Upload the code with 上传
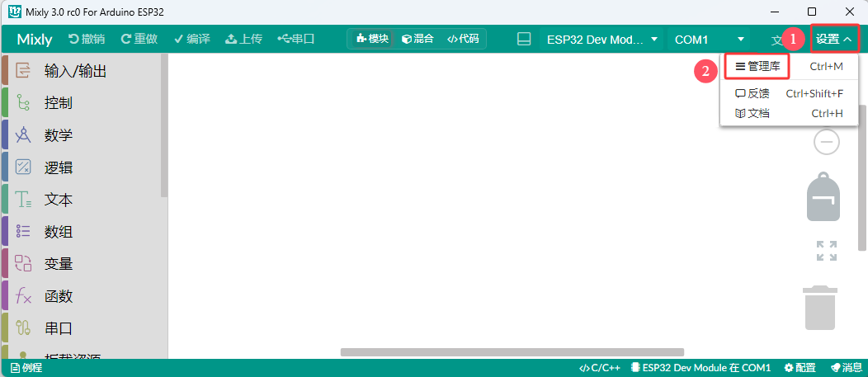 243,39
